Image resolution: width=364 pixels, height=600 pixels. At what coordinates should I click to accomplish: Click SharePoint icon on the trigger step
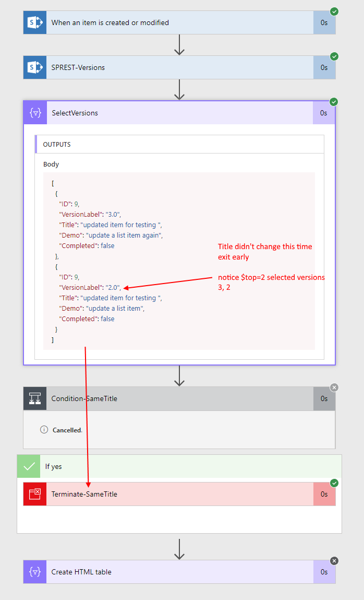point(35,23)
